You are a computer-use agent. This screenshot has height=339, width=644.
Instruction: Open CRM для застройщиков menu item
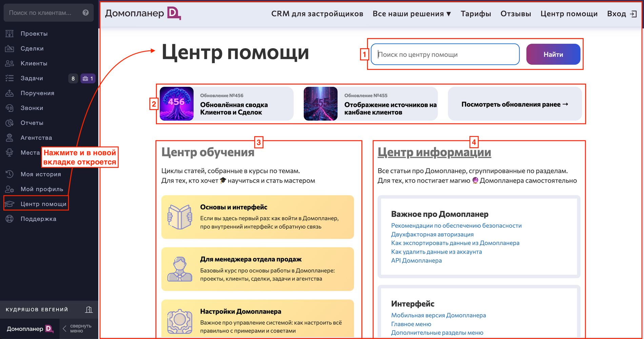(x=317, y=14)
